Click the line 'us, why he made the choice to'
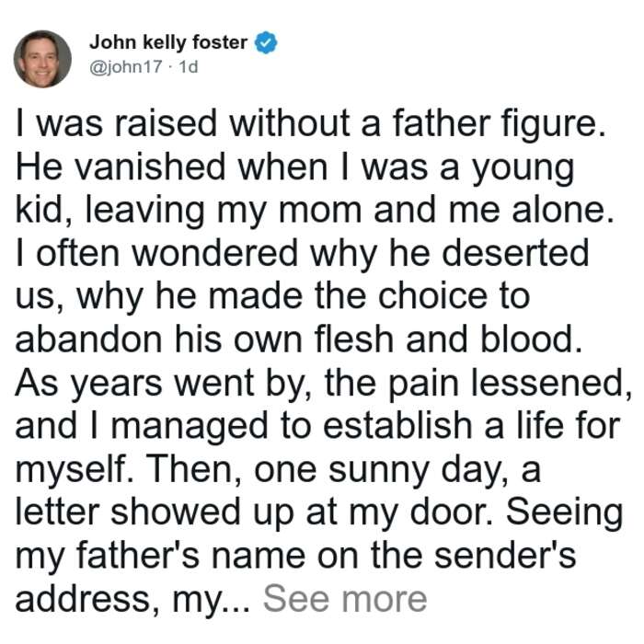 click(x=272, y=296)
